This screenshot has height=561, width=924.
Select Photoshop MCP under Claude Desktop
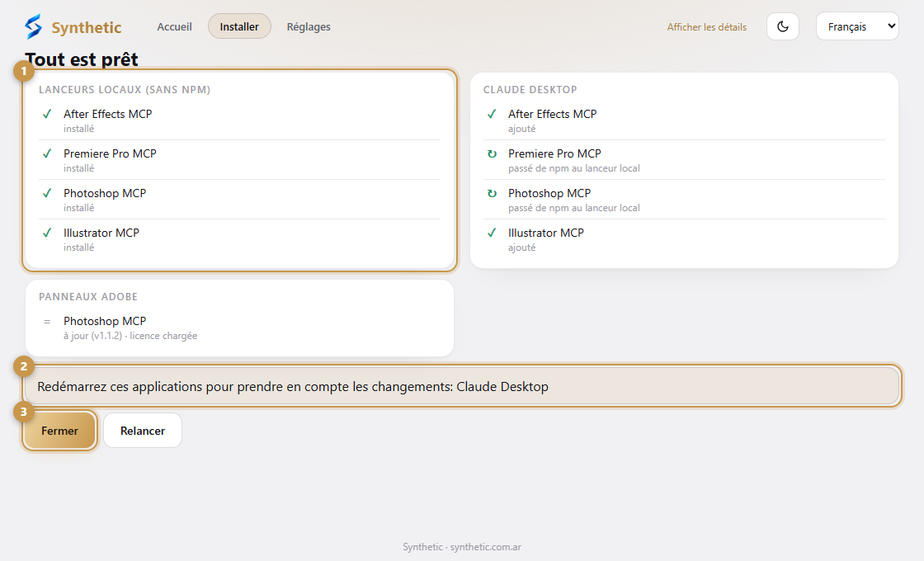coord(549,193)
